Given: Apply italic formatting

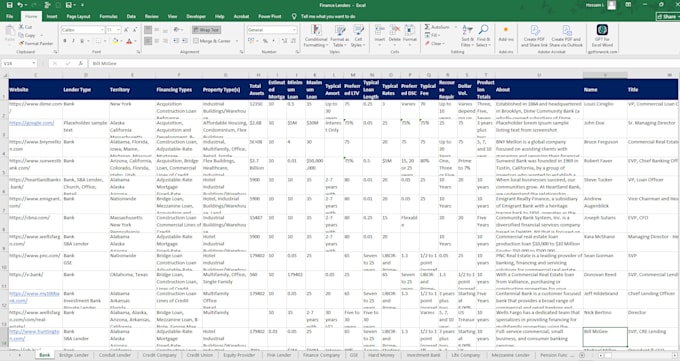Looking at the screenshot, I should pos(73,41).
